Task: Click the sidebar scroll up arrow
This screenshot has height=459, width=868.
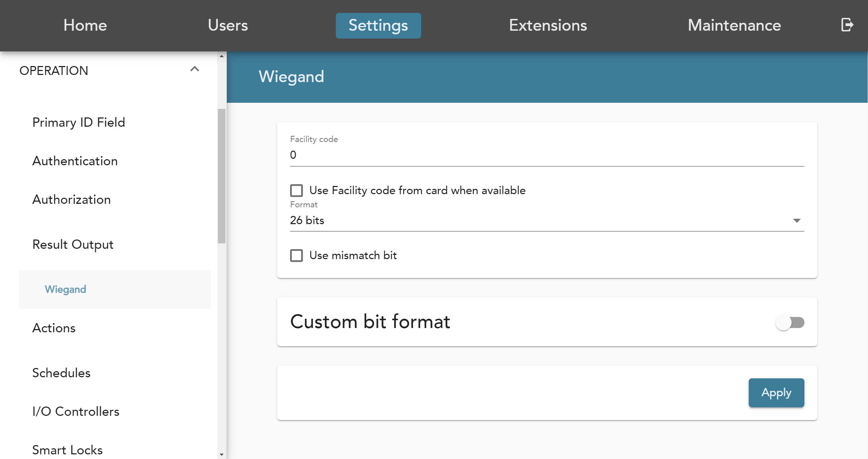Action: tap(221, 56)
